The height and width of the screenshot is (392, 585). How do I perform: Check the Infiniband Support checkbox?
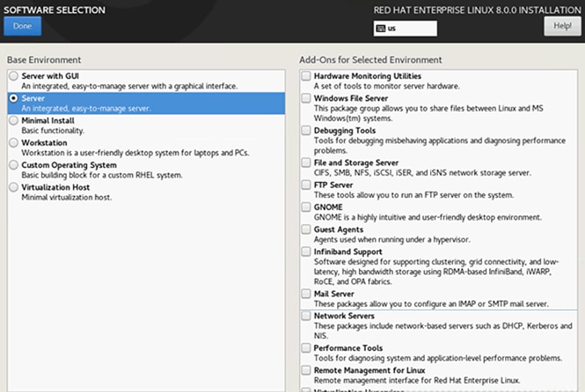(306, 252)
